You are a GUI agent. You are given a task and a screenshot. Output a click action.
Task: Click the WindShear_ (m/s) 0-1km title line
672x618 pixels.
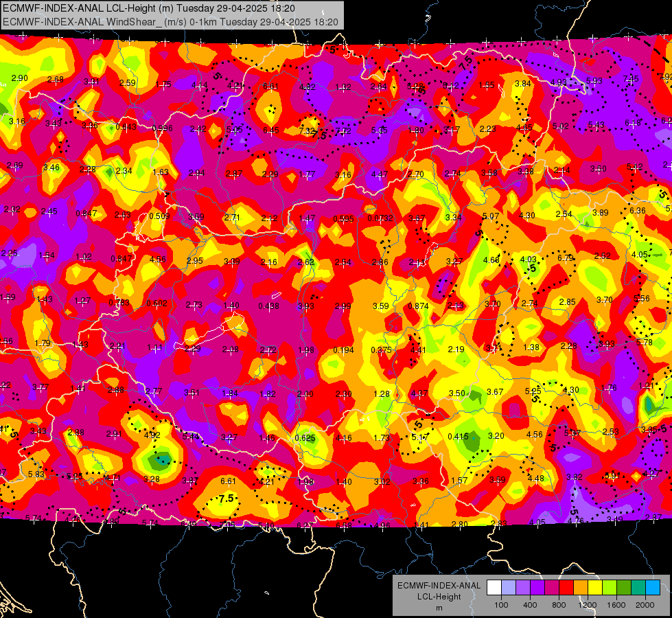pyautogui.click(x=170, y=22)
